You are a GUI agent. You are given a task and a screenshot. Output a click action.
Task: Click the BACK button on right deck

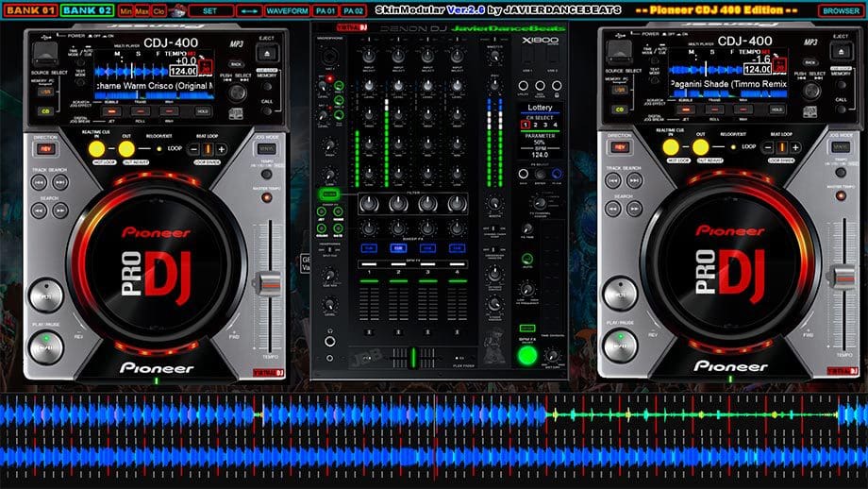tap(811, 62)
